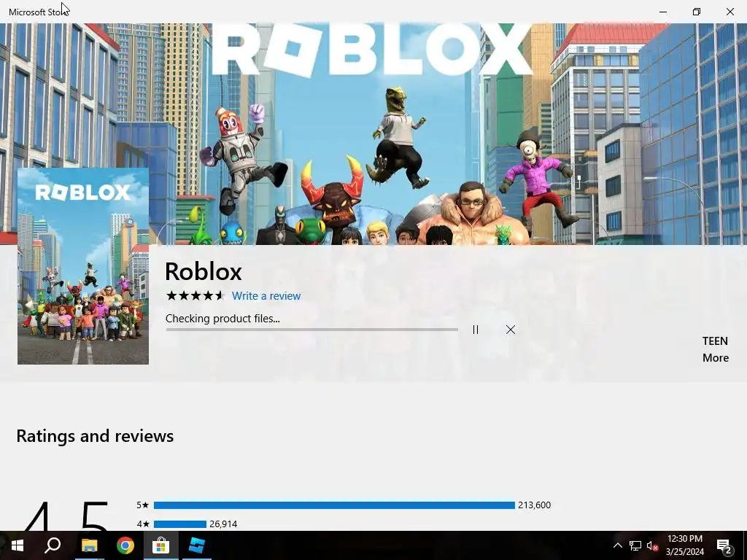Open the Windows Start menu
747x560 pixels.
18,545
